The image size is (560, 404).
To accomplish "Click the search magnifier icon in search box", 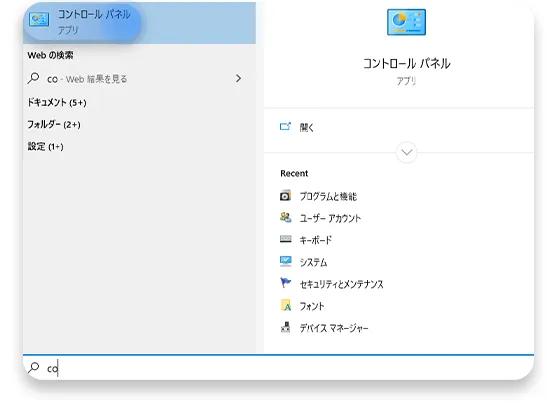I will 34,368.
